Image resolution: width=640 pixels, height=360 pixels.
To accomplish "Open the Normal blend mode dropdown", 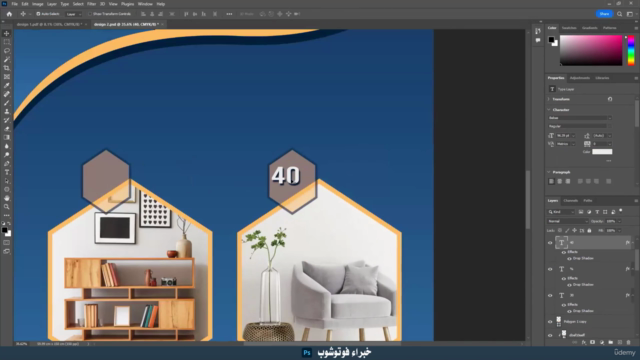I will (x=568, y=221).
